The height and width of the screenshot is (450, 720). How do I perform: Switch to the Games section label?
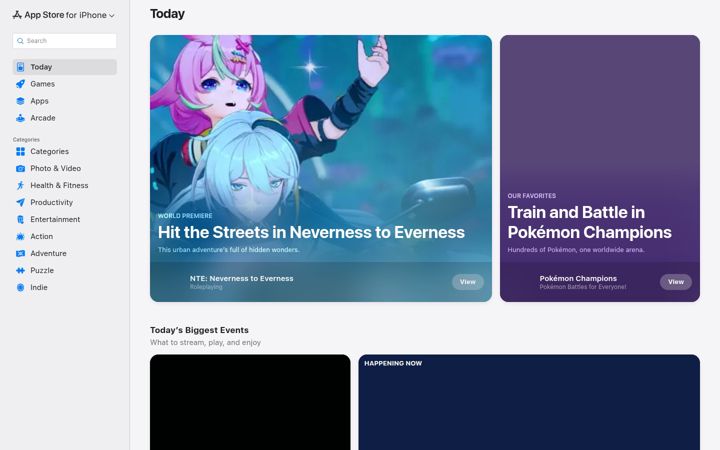tap(43, 84)
